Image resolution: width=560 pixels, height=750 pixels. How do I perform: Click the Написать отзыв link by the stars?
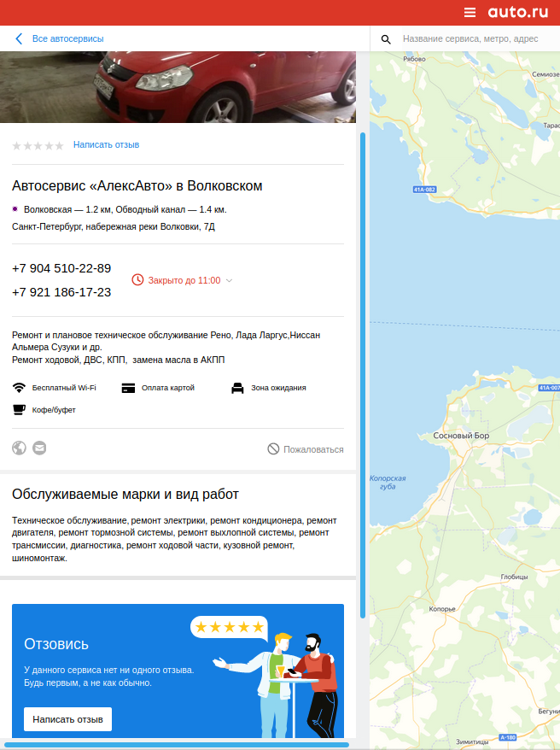point(106,144)
